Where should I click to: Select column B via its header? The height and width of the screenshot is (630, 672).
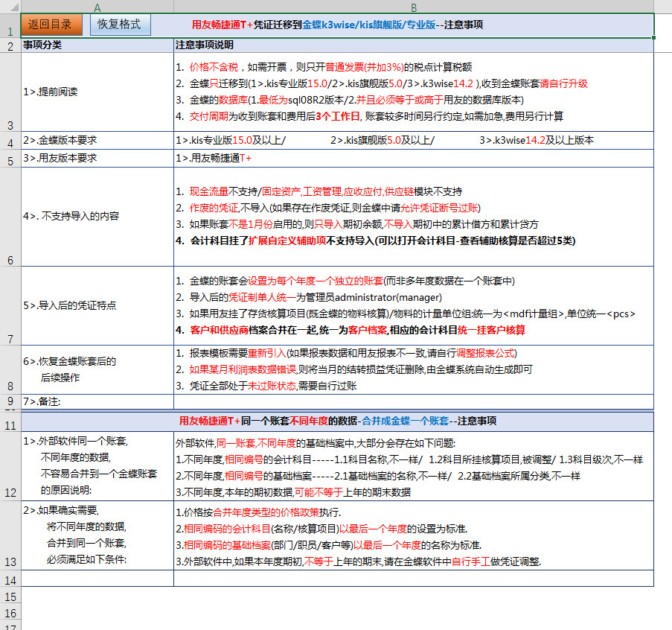pyautogui.click(x=413, y=7)
